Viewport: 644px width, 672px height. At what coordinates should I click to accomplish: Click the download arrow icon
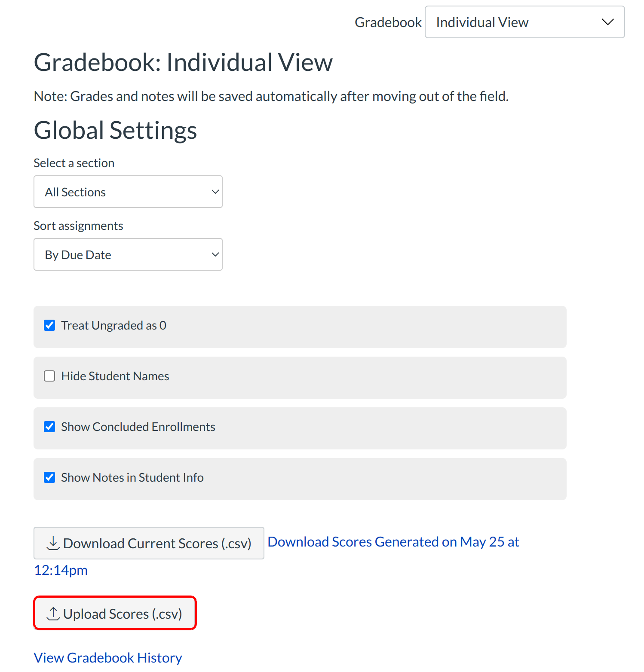(x=53, y=543)
